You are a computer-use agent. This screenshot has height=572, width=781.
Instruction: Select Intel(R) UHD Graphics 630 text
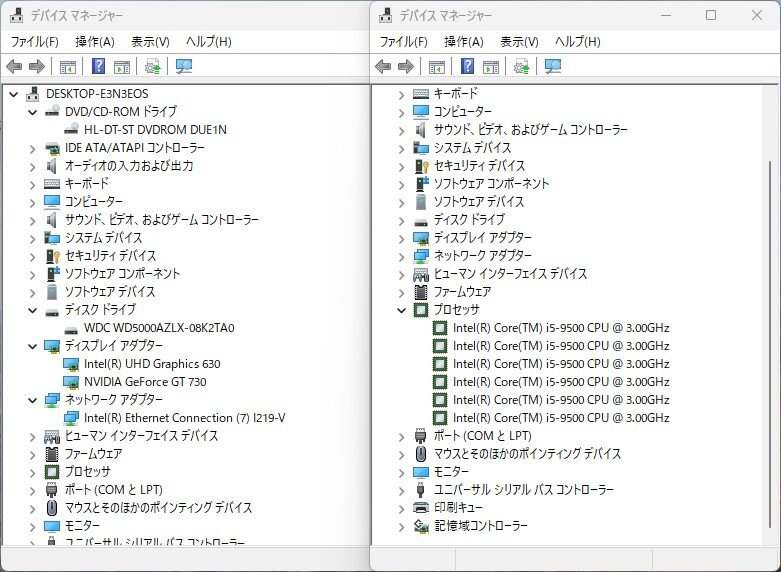pos(152,364)
